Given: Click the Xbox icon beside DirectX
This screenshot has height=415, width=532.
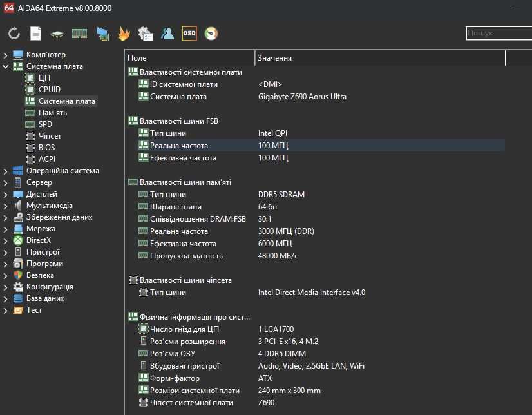Looking at the screenshot, I should (17, 240).
